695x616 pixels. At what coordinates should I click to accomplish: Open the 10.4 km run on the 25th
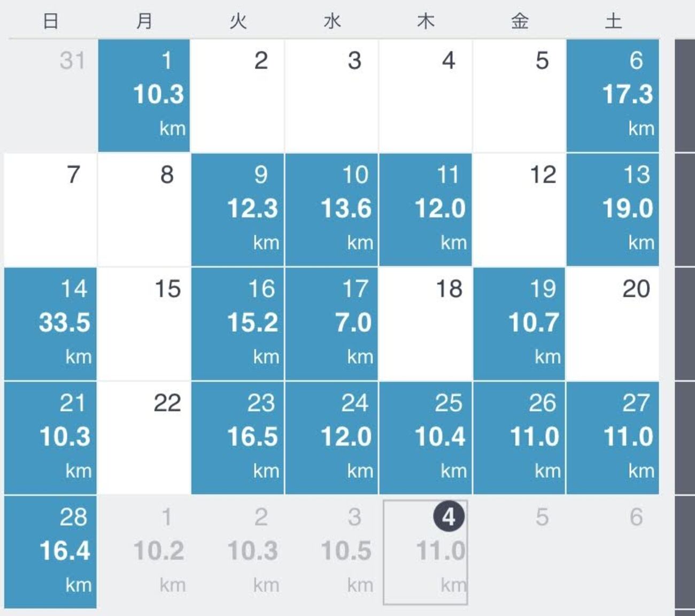coord(426,437)
